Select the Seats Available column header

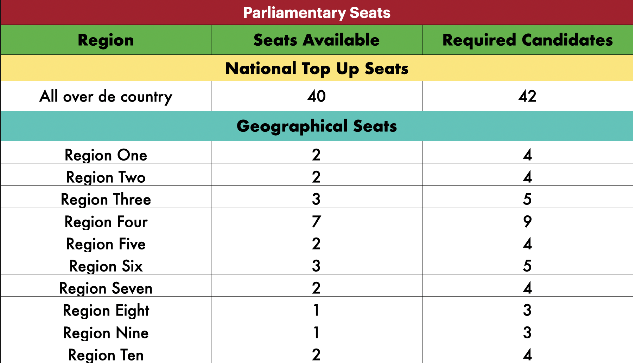[x=317, y=40]
